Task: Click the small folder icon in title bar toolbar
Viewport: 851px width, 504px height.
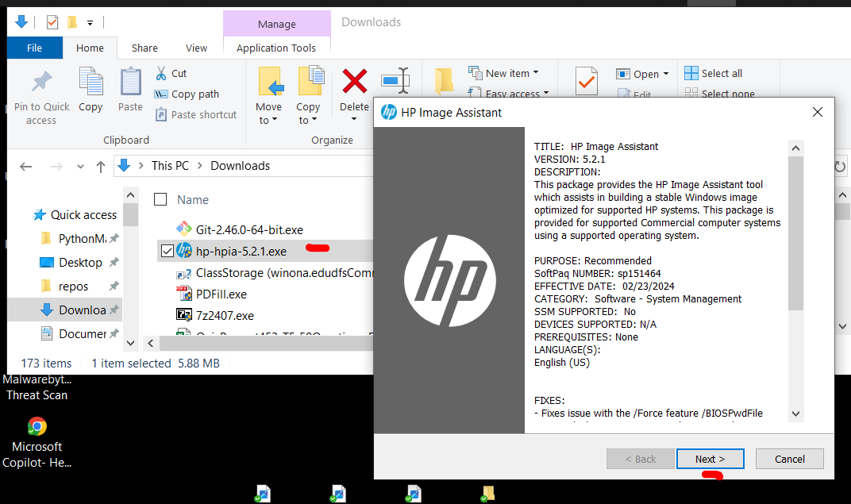Action: click(x=72, y=22)
